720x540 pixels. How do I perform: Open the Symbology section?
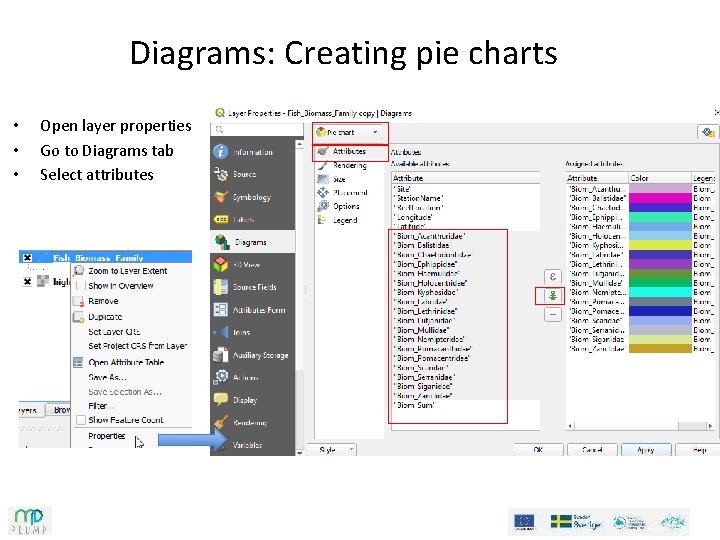(253, 197)
